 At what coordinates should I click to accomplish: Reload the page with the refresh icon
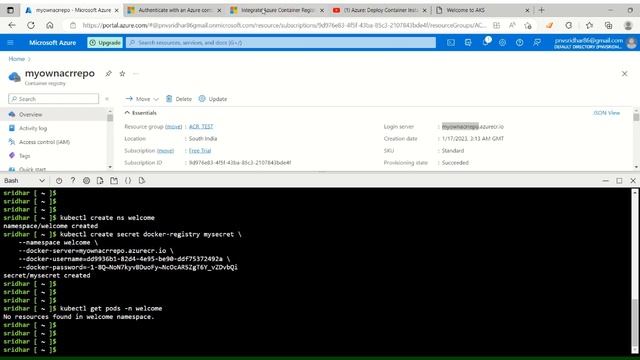pyautogui.click(x=31, y=25)
